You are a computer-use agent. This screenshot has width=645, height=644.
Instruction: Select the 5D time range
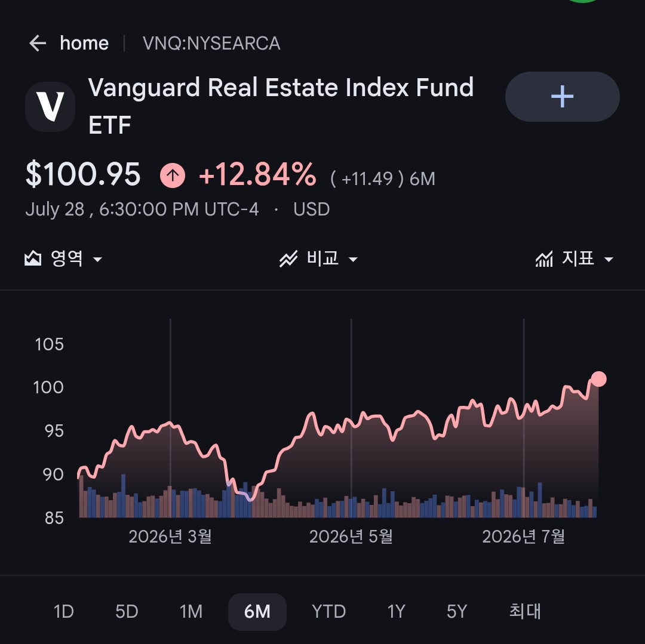tap(127, 612)
